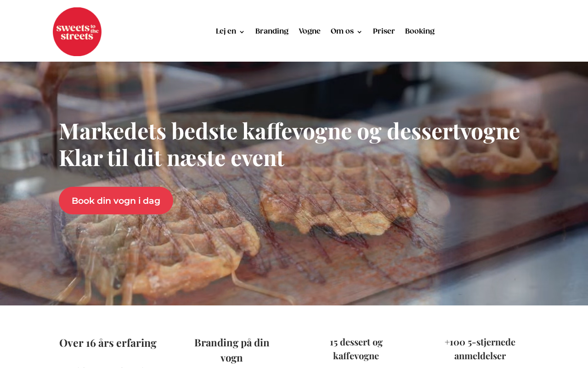
Task: Click Book din vogn i dag button
Action: pos(116,201)
